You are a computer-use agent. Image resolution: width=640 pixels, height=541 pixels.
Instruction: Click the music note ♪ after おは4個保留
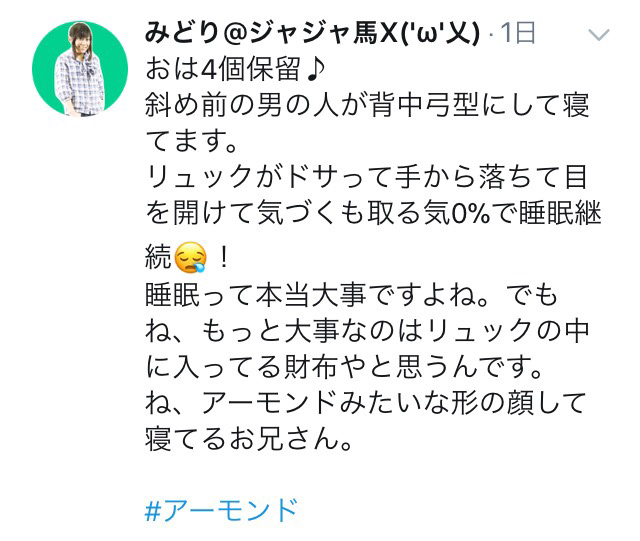[x=316, y=69]
